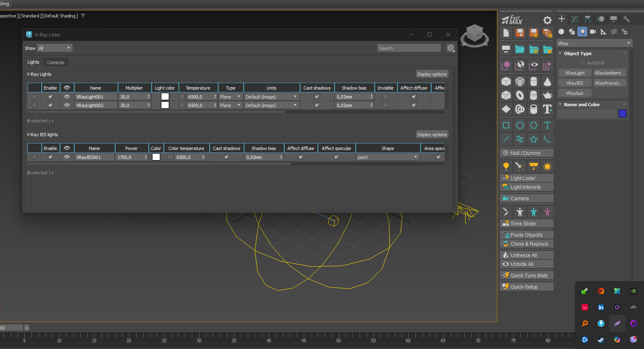Select the Cone primitive icon
The image size is (644, 349).
click(x=547, y=81)
